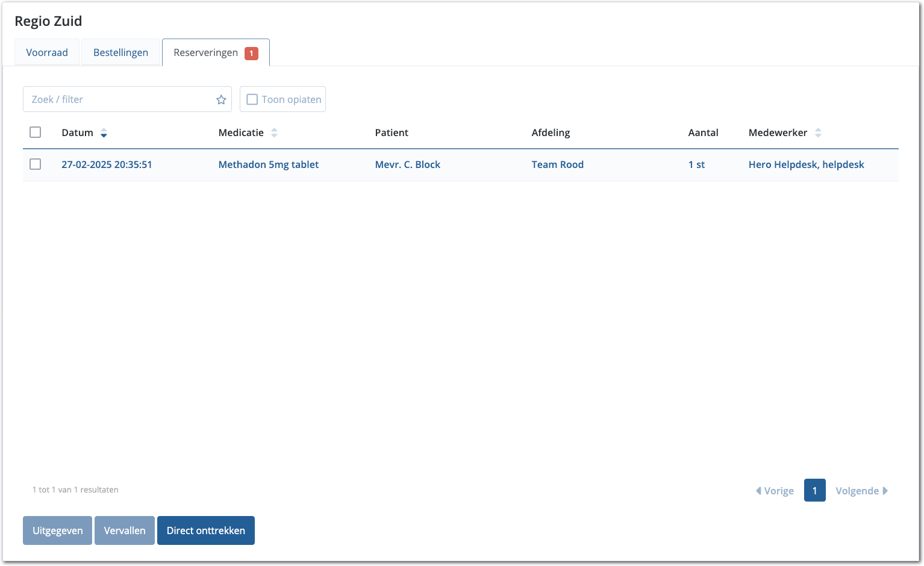Click the star favorite icon in search field
924x566 pixels.
[x=221, y=100]
